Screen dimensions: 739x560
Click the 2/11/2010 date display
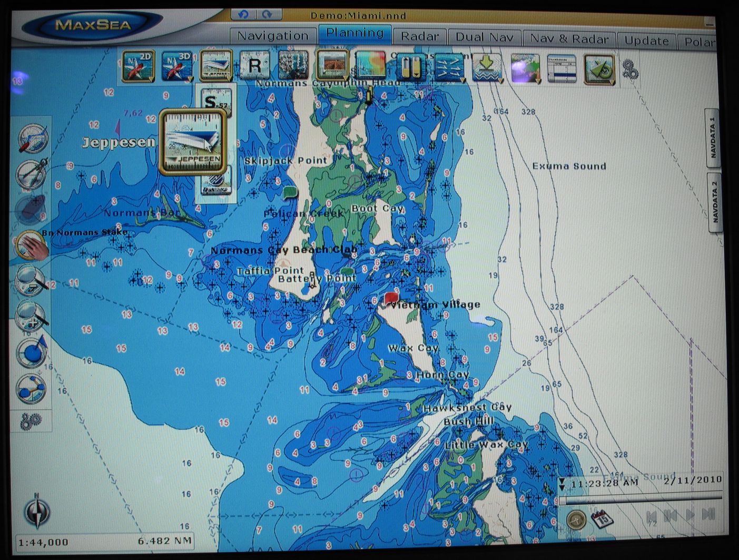pyautogui.click(x=692, y=480)
